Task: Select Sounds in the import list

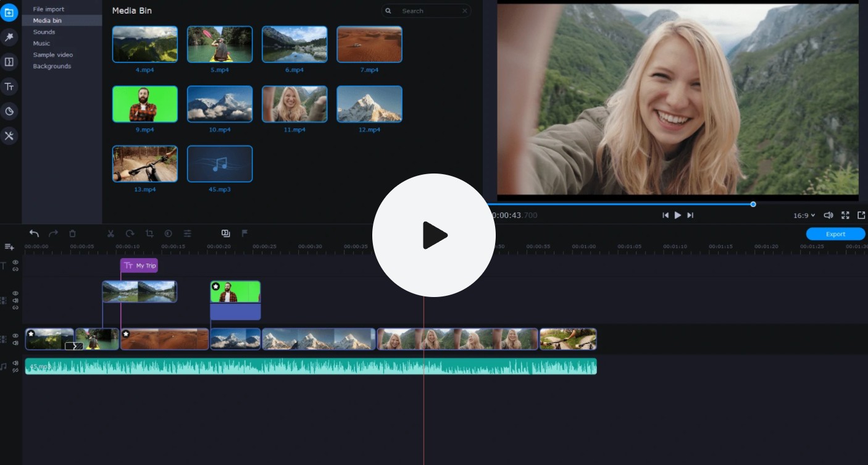Action: (44, 32)
